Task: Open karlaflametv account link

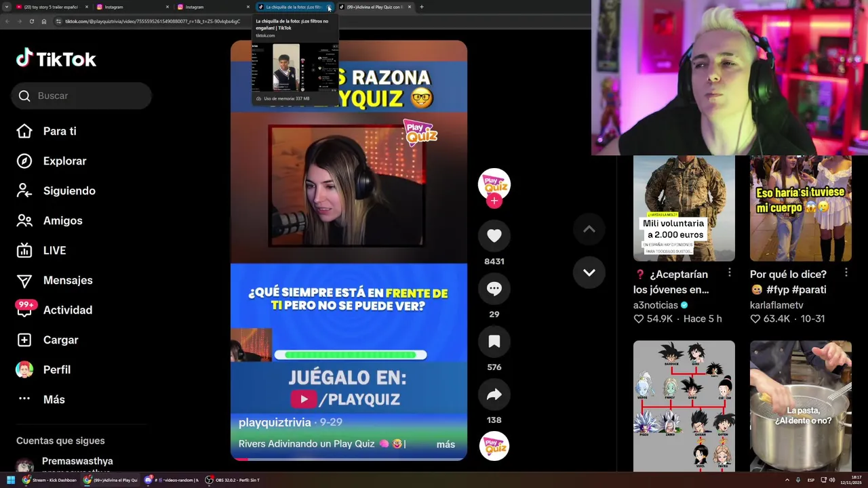Action: coord(776,305)
